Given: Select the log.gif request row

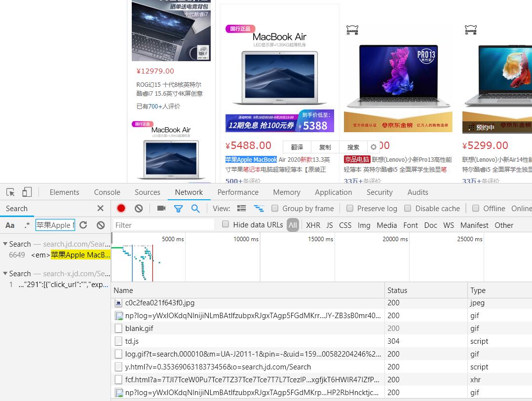Looking at the screenshot, I should (322, 354).
